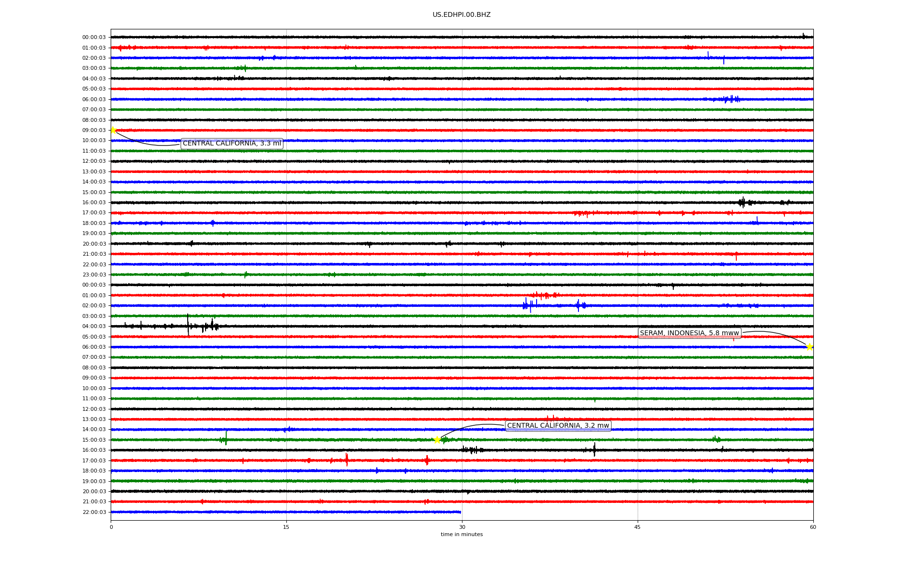The height and width of the screenshot is (578, 924).
Task: Click the 0 tick on the x-axis
Action: tap(111, 527)
